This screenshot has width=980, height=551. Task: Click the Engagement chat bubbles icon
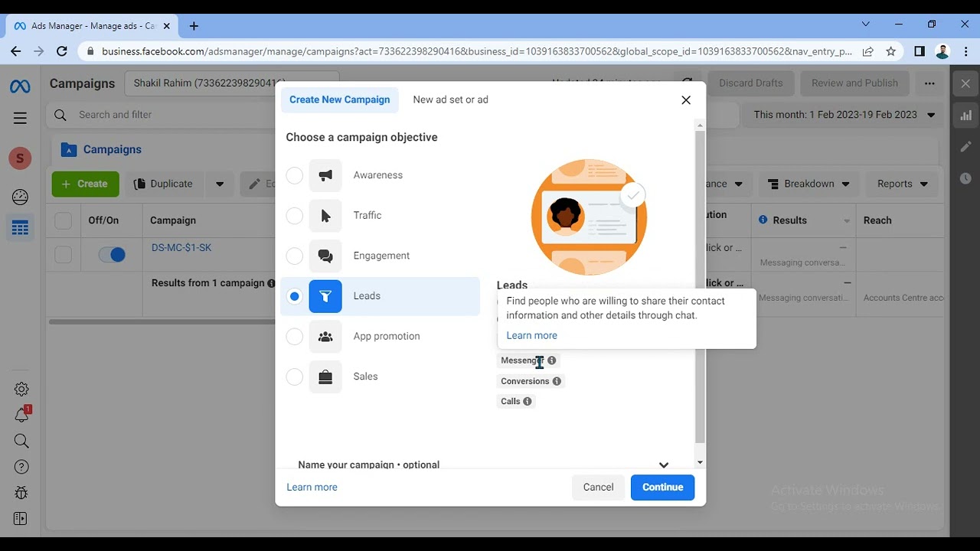(x=325, y=256)
